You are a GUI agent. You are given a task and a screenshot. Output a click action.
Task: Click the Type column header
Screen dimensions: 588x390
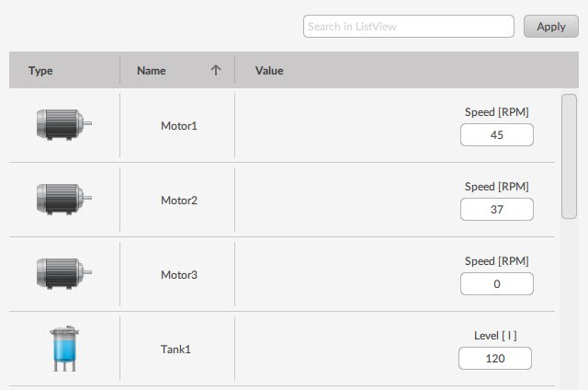coord(40,71)
